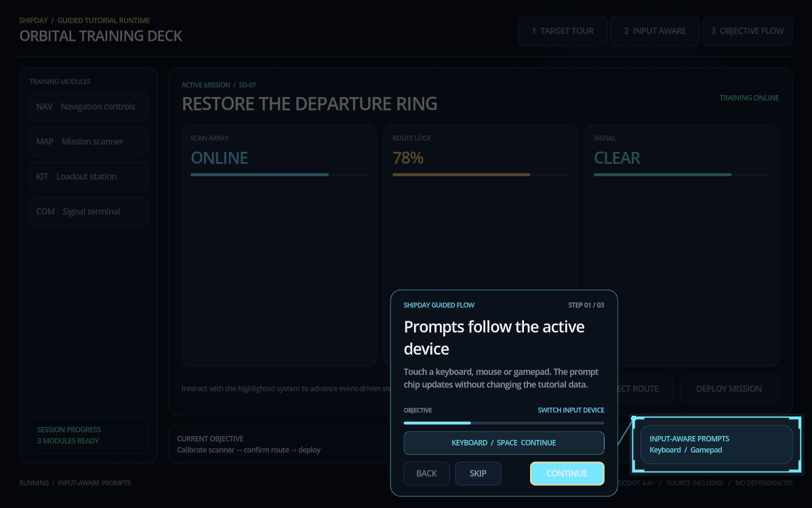The image size is (812, 508).
Task: Click the Back button in guided flow
Action: (x=427, y=473)
